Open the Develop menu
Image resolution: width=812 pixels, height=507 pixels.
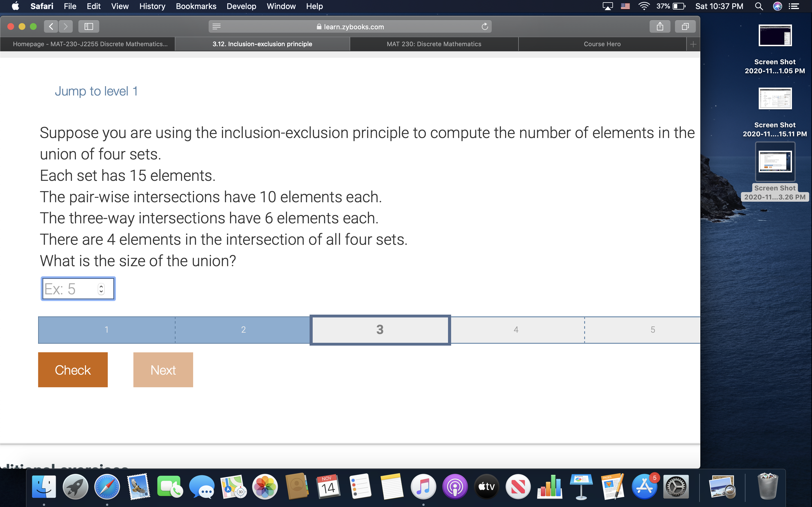click(241, 6)
